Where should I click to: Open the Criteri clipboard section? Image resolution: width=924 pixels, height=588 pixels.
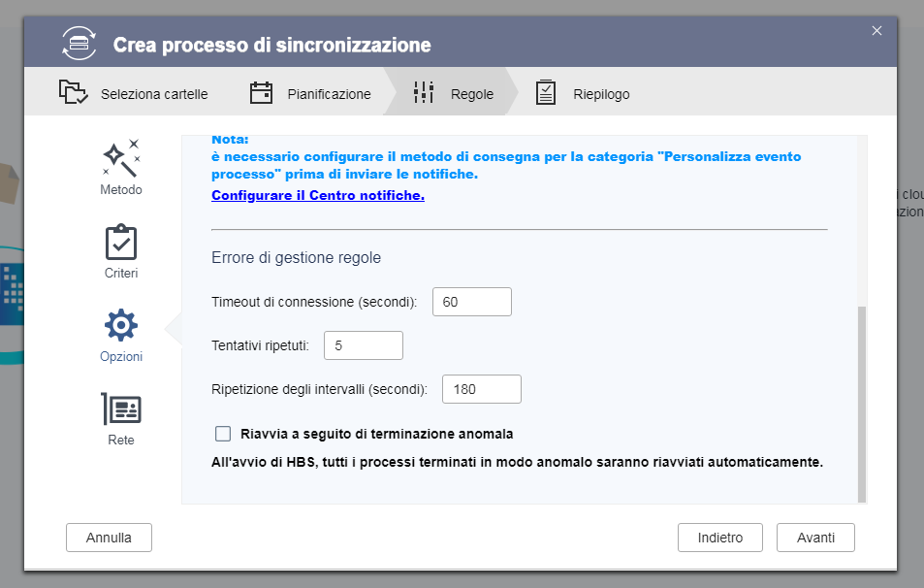pyautogui.click(x=121, y=251)
